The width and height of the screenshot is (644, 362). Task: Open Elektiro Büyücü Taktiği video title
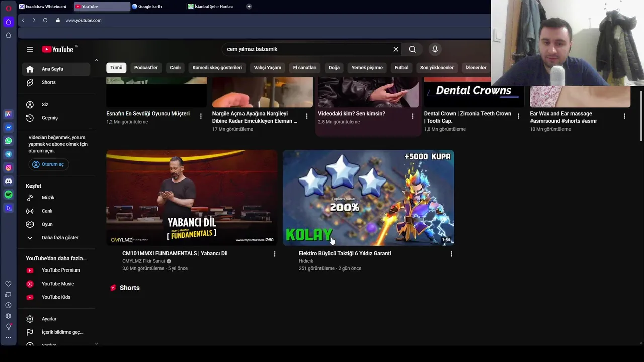(345, 253)
